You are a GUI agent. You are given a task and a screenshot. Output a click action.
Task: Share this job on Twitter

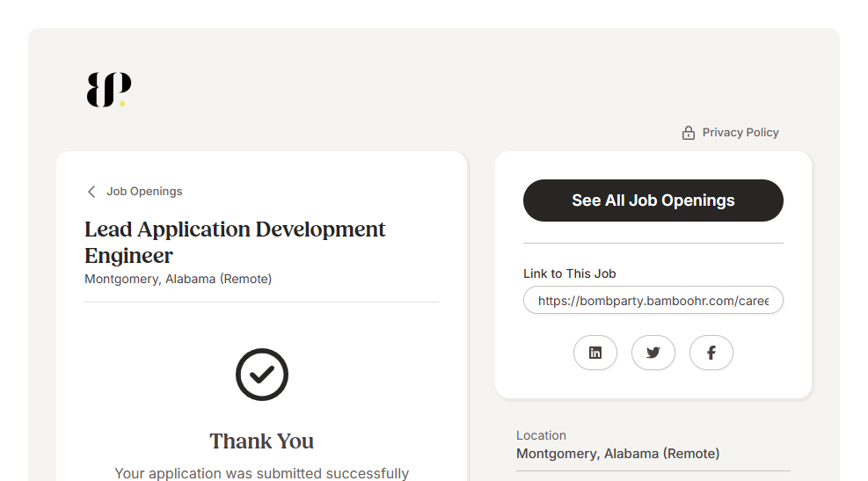[x=653, y=353]
